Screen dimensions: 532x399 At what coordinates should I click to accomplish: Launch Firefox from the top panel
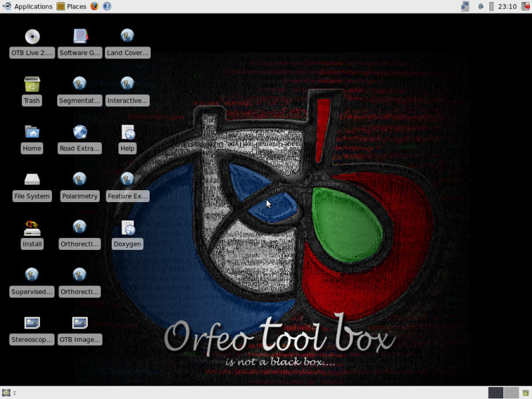(x=94, y=7)
